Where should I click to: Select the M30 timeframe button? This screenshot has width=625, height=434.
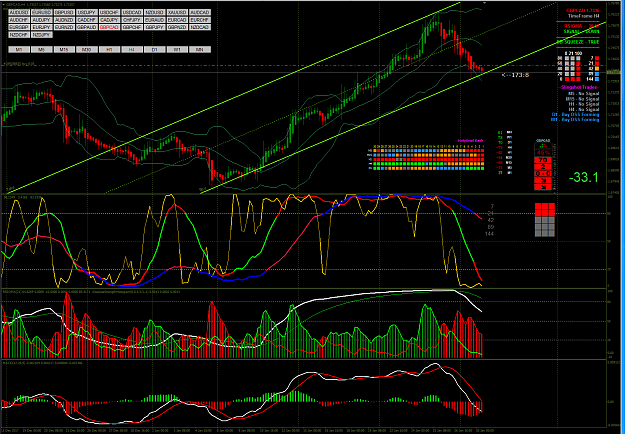[x=87, y=49]
